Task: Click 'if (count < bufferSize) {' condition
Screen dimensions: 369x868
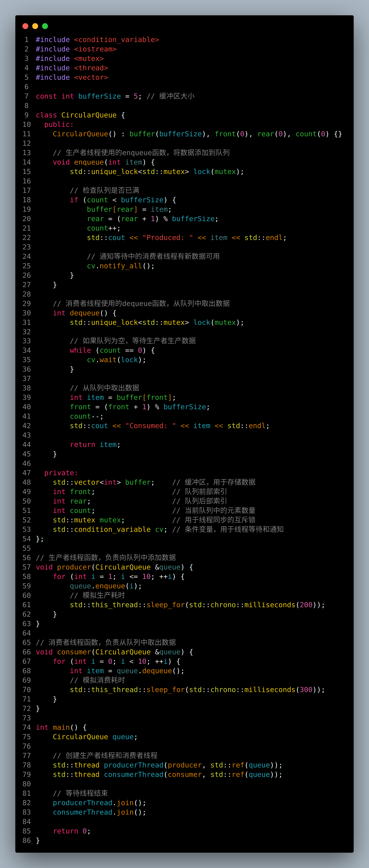Action: [123, 200]
